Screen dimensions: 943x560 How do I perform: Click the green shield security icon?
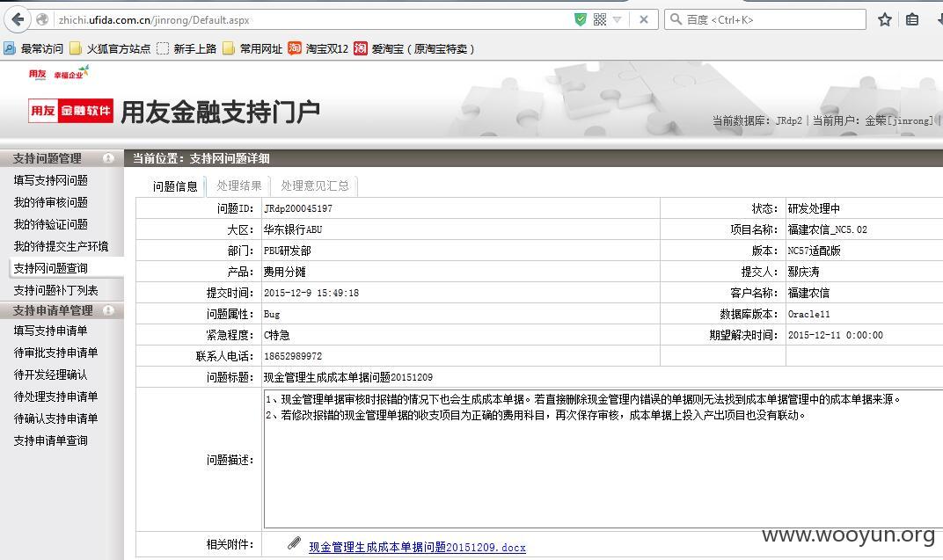point(581,20)
